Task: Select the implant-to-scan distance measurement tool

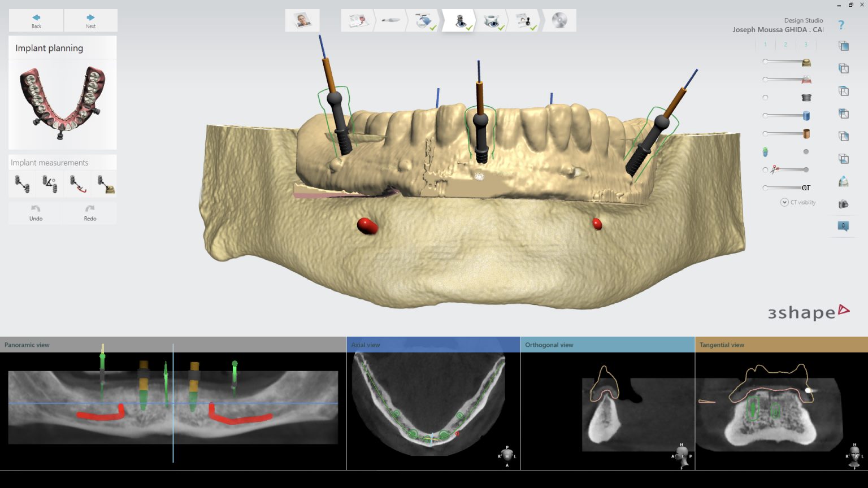Action: click(x=104, y=184)
